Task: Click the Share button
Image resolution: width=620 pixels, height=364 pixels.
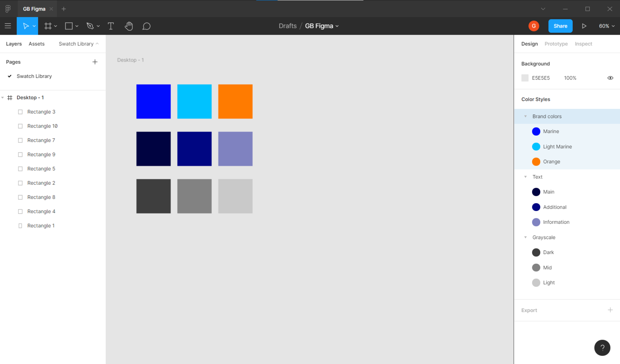Action: [560, 26]
